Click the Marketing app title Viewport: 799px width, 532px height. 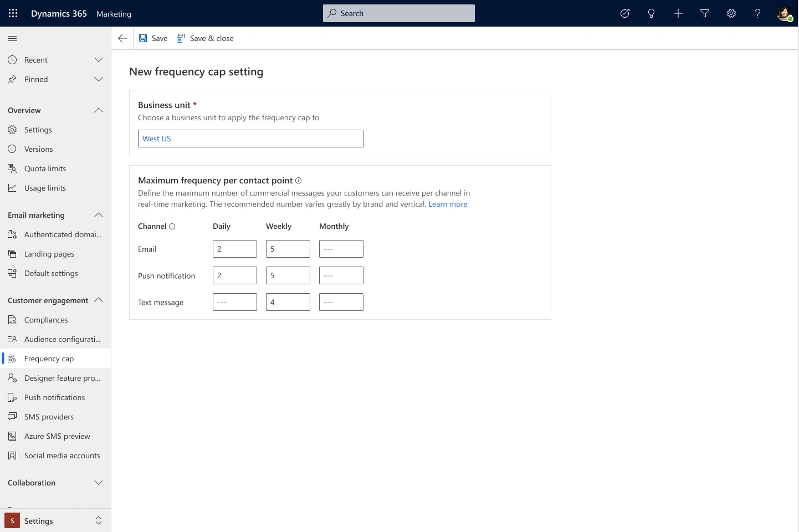point(114,13)
